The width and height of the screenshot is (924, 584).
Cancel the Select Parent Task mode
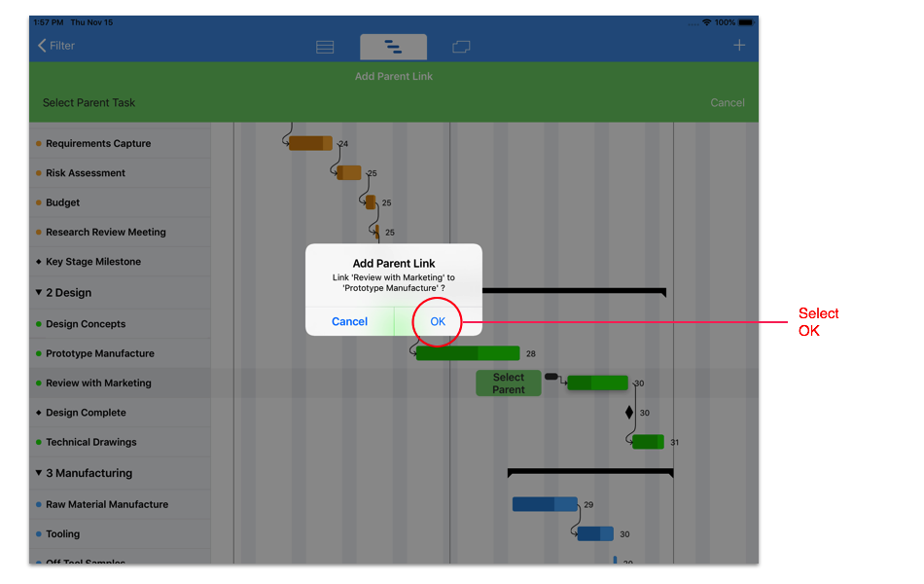coord(727,102)
